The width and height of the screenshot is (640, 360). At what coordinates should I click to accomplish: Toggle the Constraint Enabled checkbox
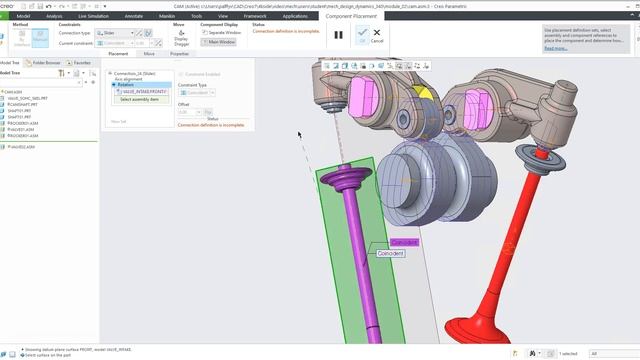(181, 74)
